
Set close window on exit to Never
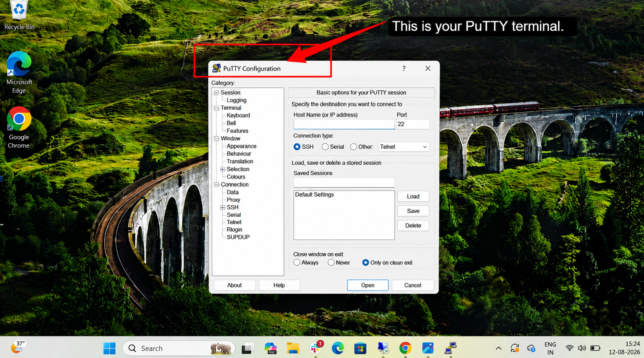tap(339, 263)
